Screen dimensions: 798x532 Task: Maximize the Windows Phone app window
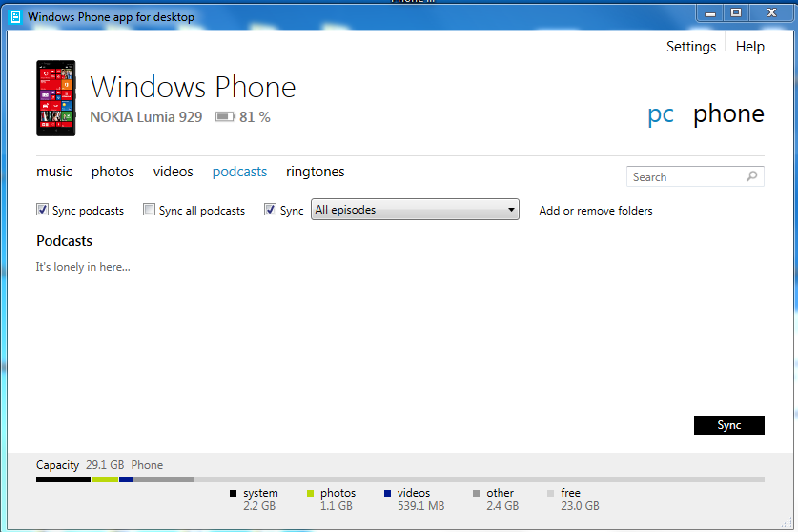[736, 13]
